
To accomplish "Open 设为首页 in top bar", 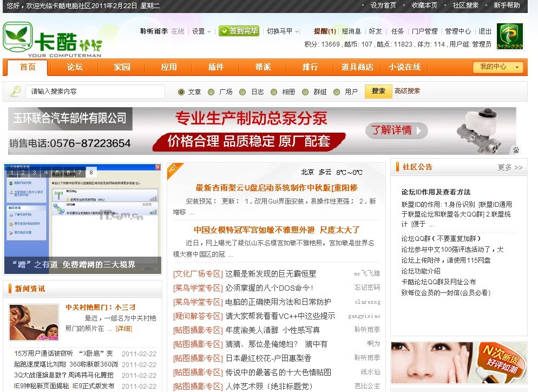I will coord(383,5).
